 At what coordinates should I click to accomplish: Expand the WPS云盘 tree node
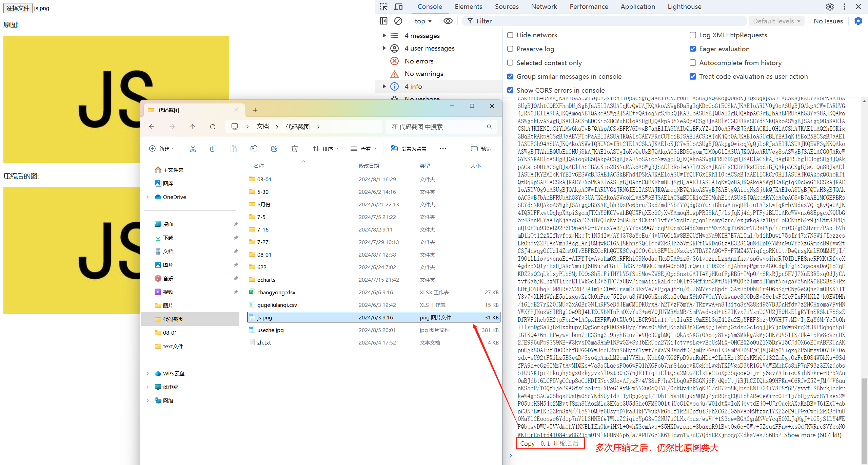click(147, 373)
